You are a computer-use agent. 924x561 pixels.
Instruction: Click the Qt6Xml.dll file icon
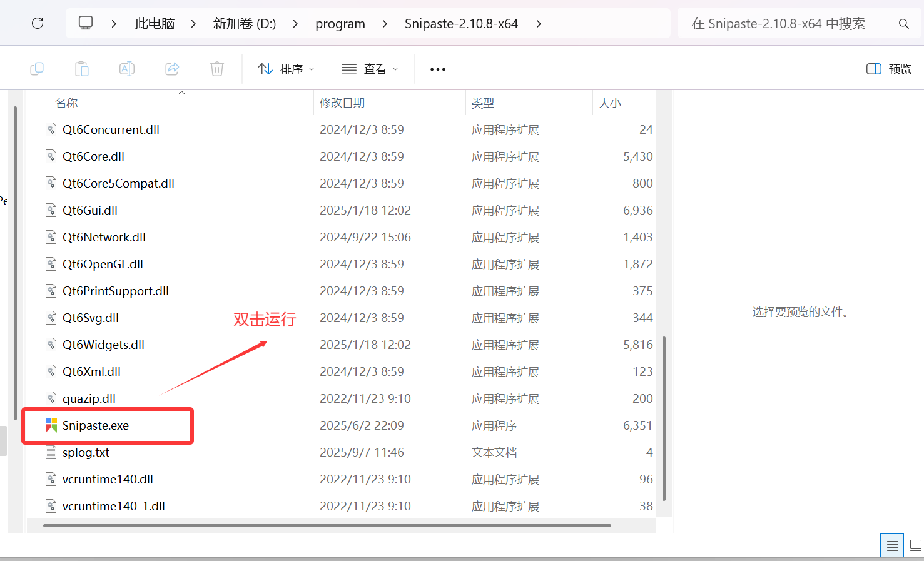point(51,371)
